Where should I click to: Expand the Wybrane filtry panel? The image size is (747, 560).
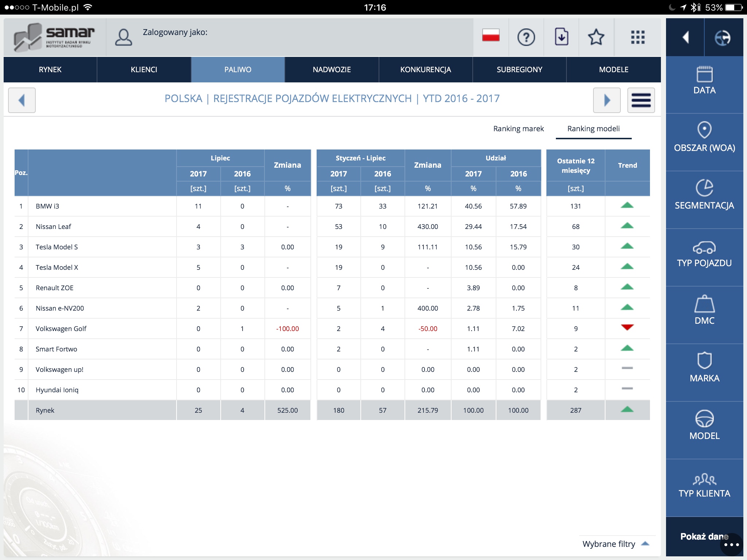pyautogui.click(x=616, y=544)
